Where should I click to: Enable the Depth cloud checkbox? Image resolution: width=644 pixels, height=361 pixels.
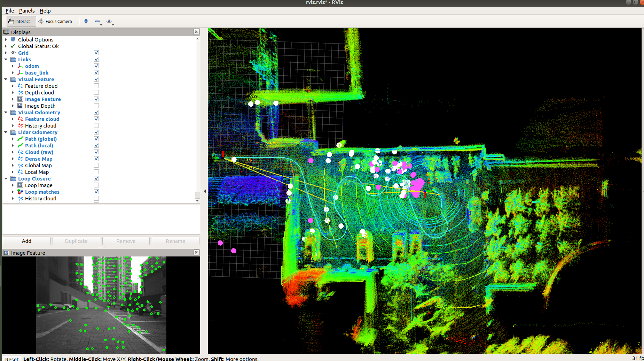click(x=96, y=92)
